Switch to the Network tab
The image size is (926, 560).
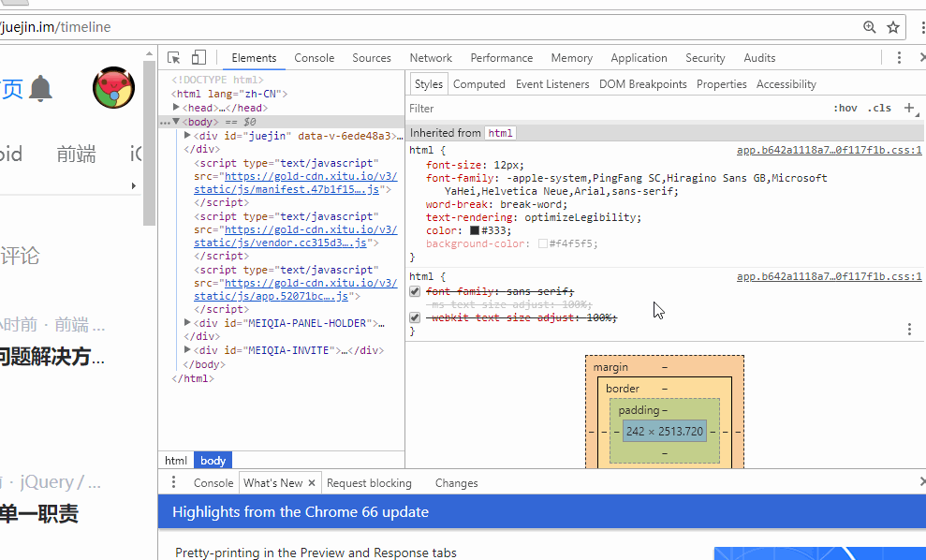click(x=431, y=58)
